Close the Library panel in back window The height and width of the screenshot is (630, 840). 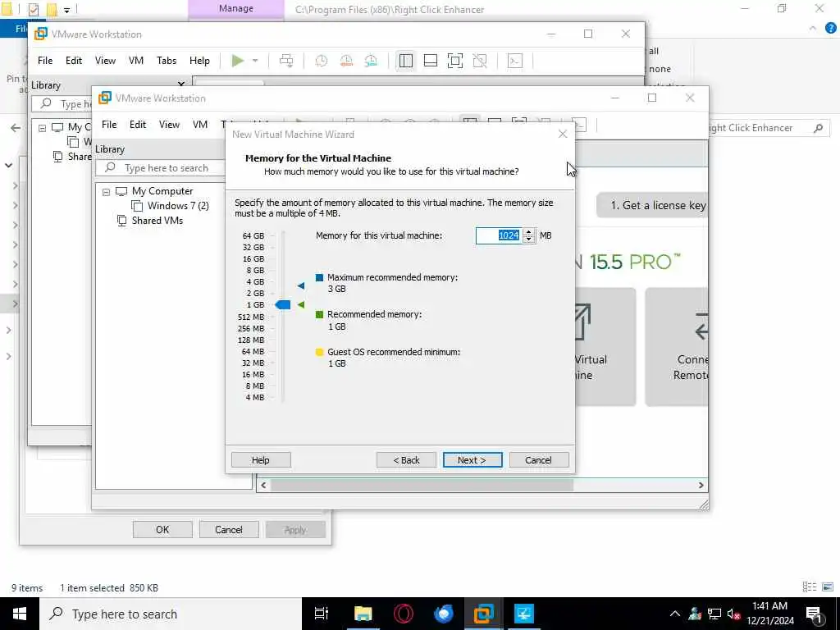tap(181, 84)
